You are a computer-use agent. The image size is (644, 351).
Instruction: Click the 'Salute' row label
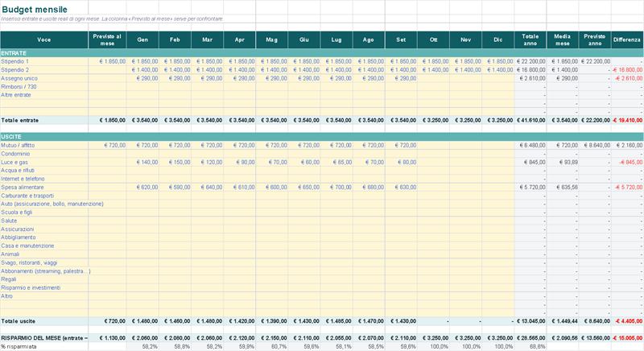click(9, 221)
